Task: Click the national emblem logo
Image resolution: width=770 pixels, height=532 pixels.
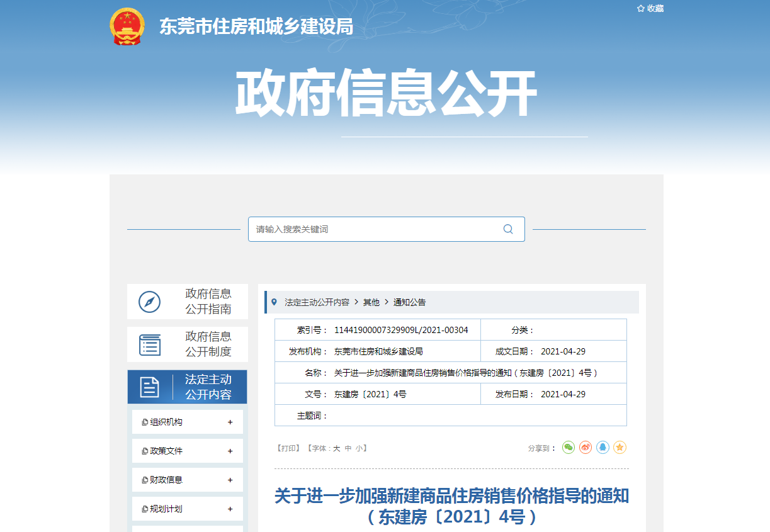Action: (x=127, y=26)
